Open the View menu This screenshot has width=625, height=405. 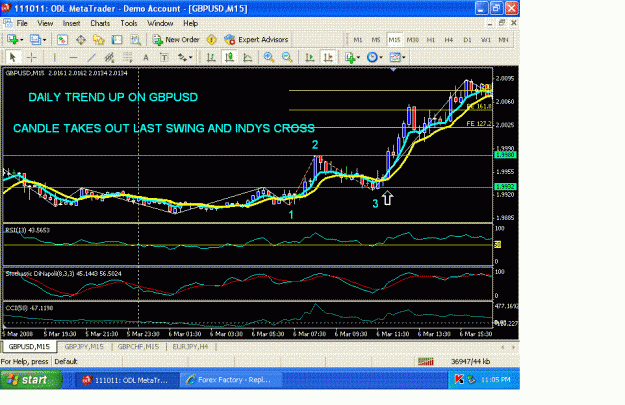[45, 24]
